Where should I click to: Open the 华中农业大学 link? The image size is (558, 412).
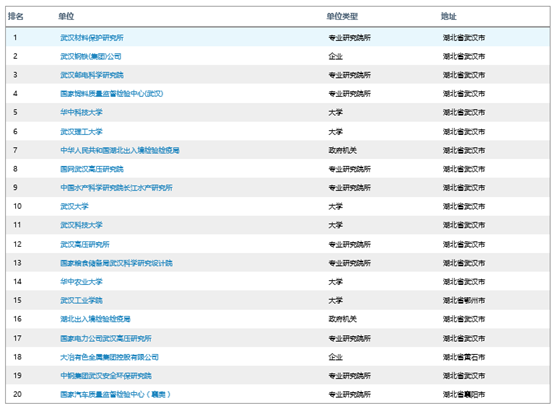click(81, 282)
